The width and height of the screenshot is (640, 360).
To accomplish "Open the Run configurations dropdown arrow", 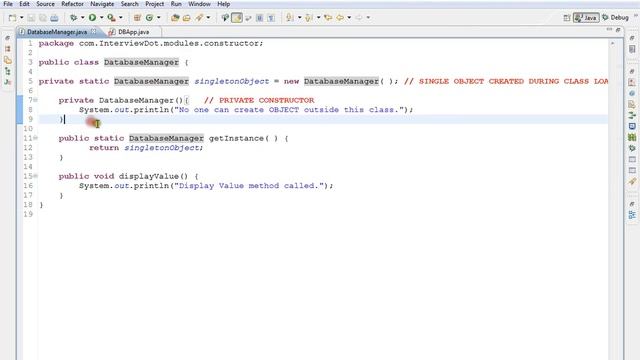I will [x=101, y=18].
